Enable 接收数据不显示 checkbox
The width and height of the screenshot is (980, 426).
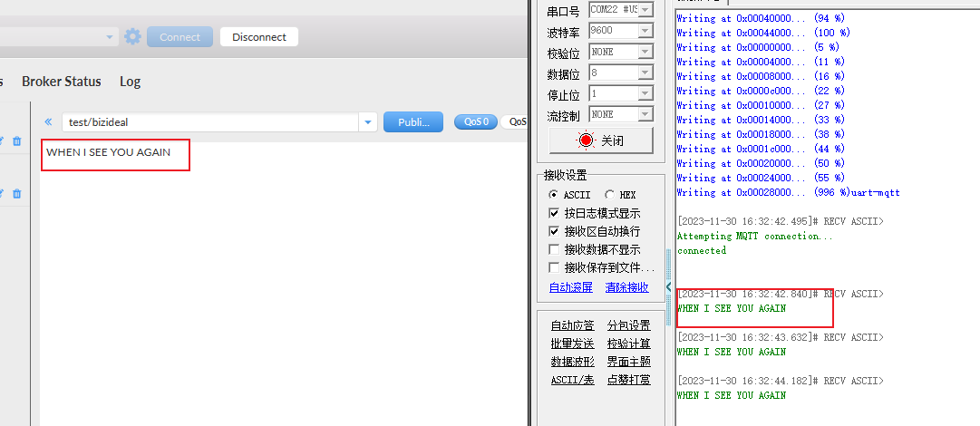click(554, 249)
